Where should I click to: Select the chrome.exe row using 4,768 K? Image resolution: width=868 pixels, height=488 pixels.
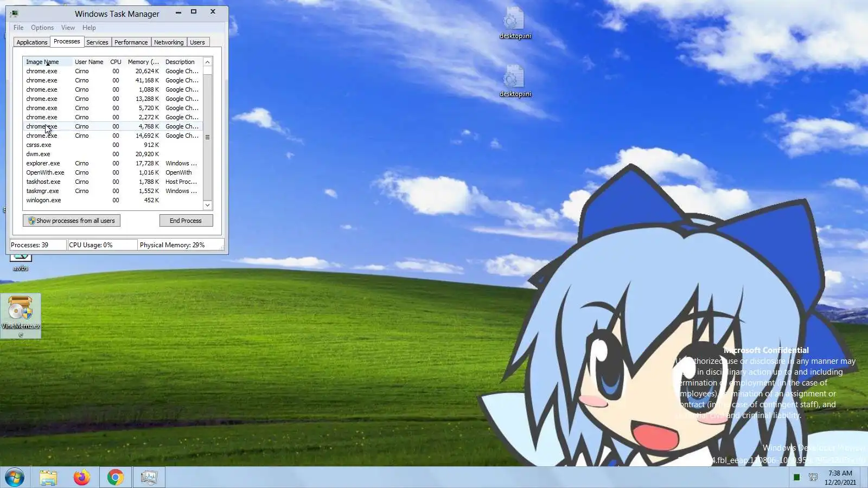pyautogui.click(x=113, y=126)
